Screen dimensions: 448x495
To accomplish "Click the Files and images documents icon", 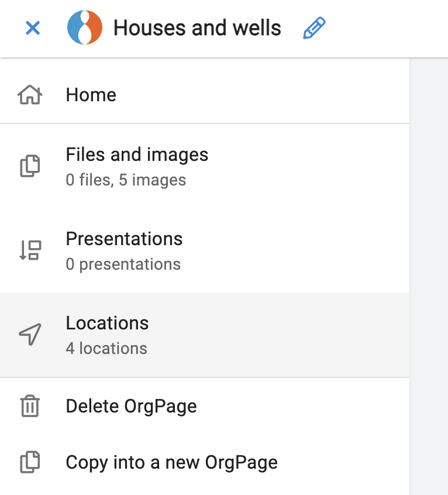I will tap(30, 166).
